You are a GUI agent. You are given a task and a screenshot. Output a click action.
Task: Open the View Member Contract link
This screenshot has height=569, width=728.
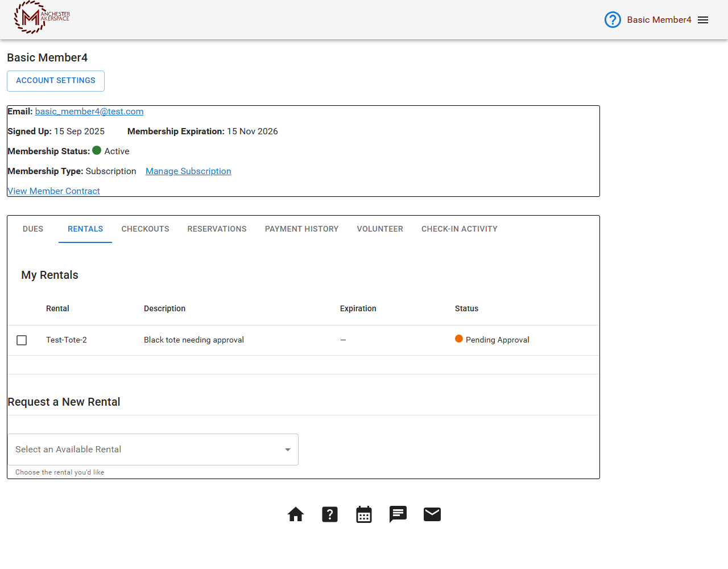tap(54, 191)
